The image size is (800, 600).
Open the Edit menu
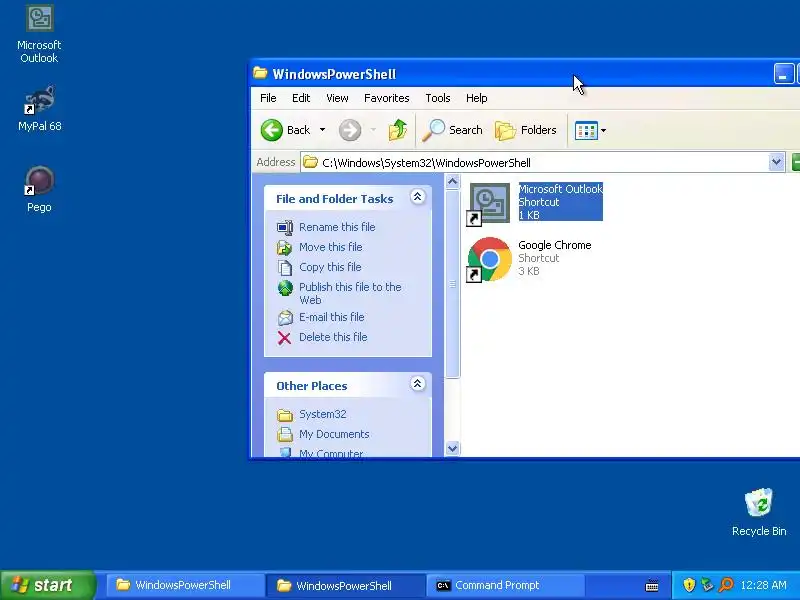(301, 98)
